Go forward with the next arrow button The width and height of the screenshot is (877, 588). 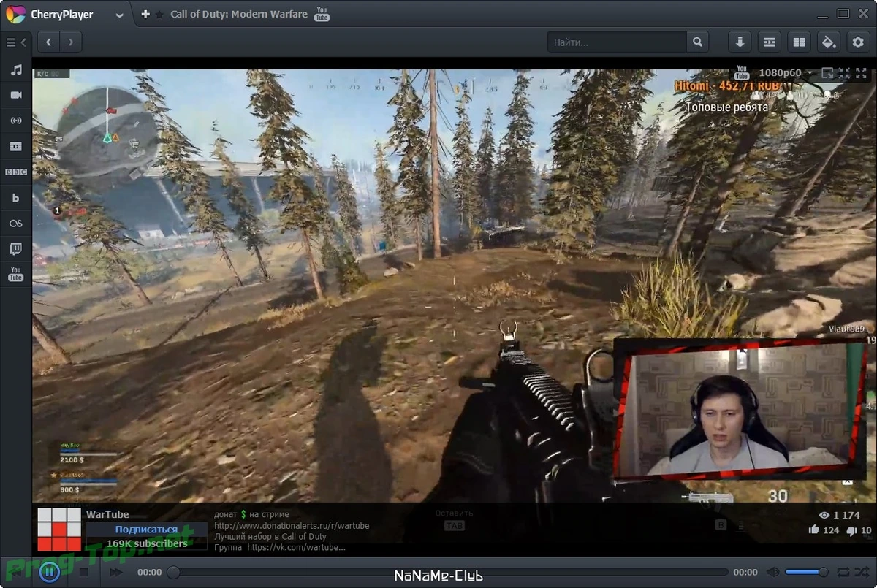(x=70, y=42)
